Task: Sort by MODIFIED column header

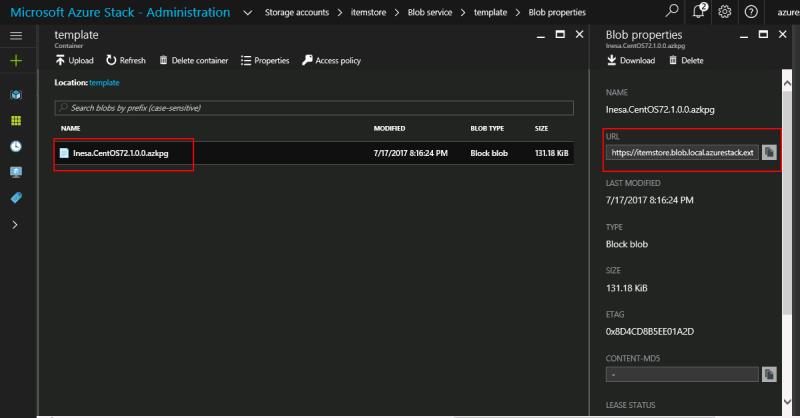Action: pyautogui.click(x=389, y=129)
